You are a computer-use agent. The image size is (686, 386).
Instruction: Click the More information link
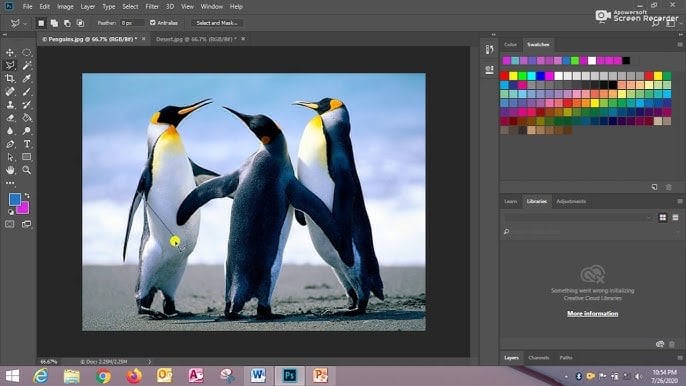pos(592,313)
